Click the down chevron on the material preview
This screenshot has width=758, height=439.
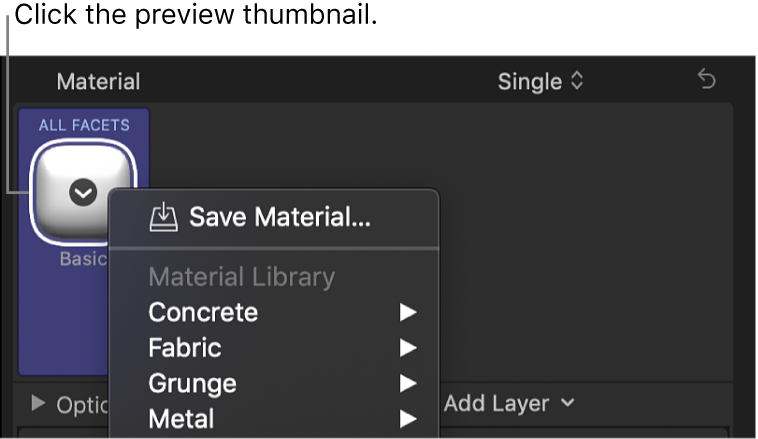[x=83, y=193]
